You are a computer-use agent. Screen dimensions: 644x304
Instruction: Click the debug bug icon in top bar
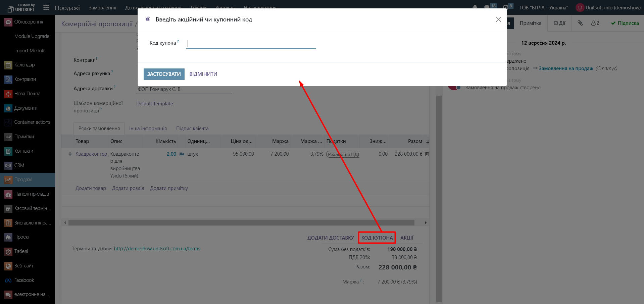(x=475, y=7)
